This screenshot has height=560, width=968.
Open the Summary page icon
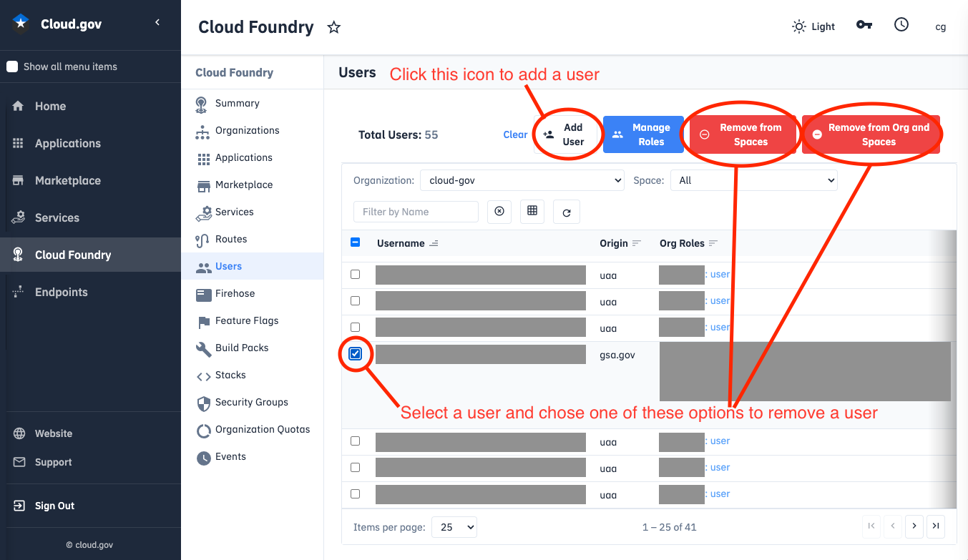[202, 104]
